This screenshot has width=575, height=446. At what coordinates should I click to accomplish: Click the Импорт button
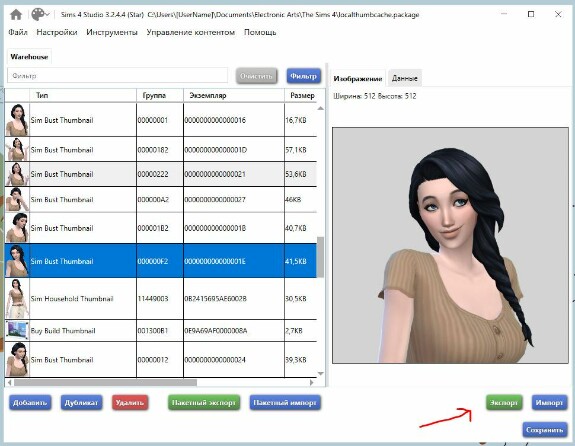[549, 402]
